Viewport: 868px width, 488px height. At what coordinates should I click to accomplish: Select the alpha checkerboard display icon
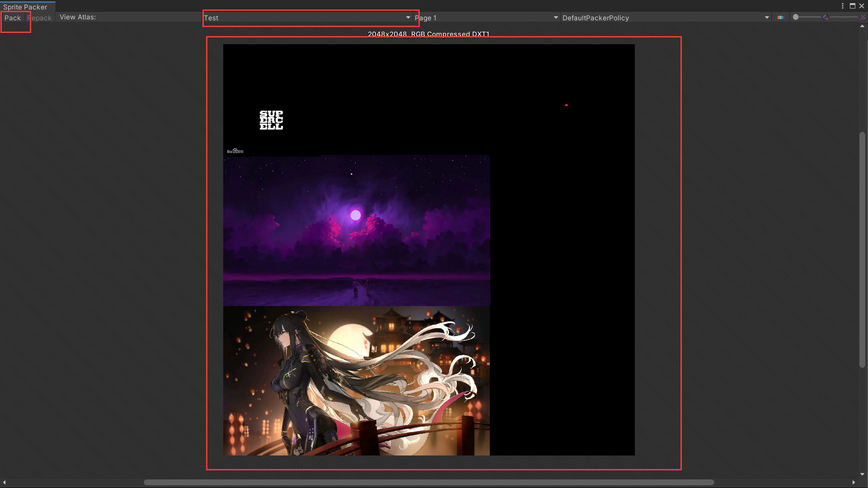coord(863,17)
